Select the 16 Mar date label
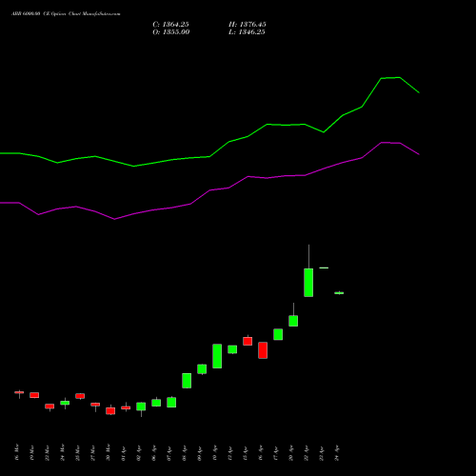 coord(17,452)
